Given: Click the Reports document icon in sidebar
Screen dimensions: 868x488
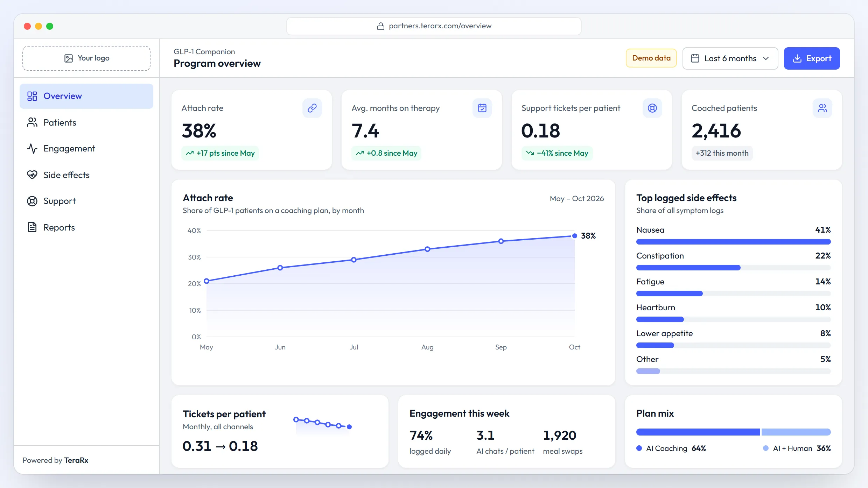Looking at the screenshot, I should pos(32,227).
